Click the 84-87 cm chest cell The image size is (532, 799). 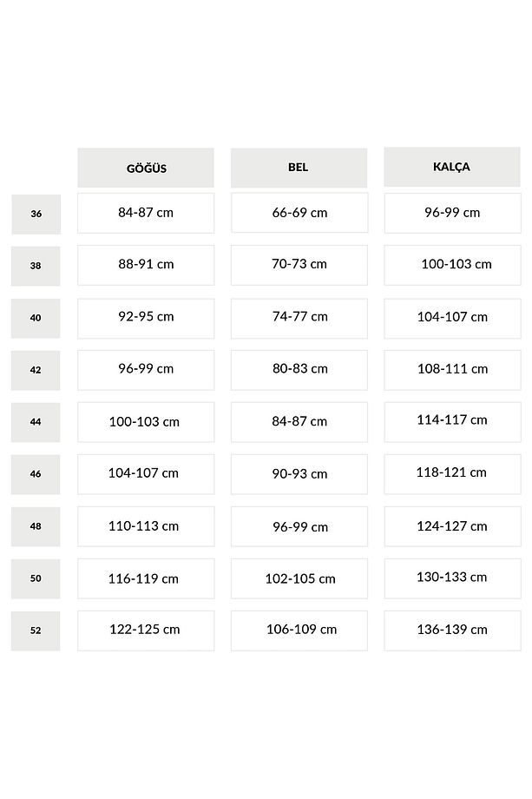click(x=146, y=213)
